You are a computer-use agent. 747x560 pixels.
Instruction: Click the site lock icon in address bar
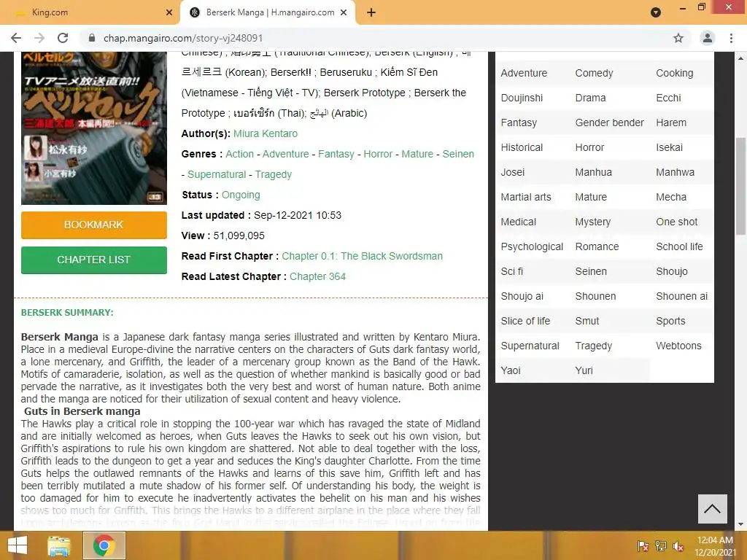pyautogui.click(x=93, y=38)
